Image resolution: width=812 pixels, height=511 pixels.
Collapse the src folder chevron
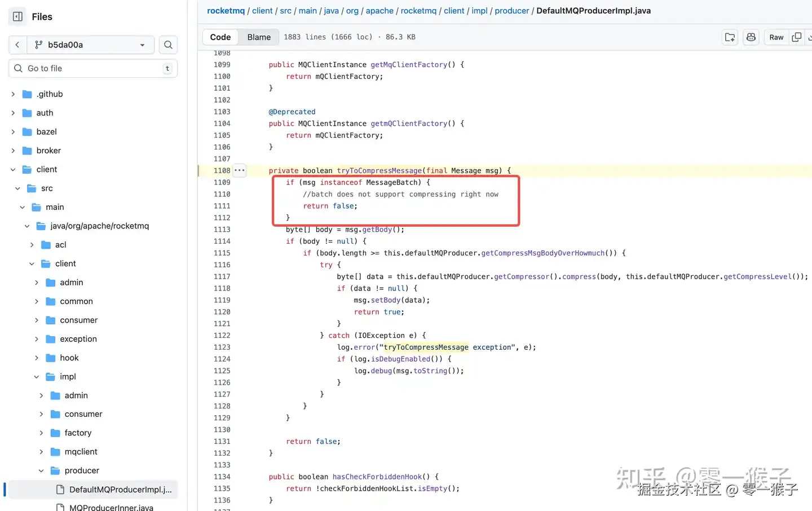[17, 188]
